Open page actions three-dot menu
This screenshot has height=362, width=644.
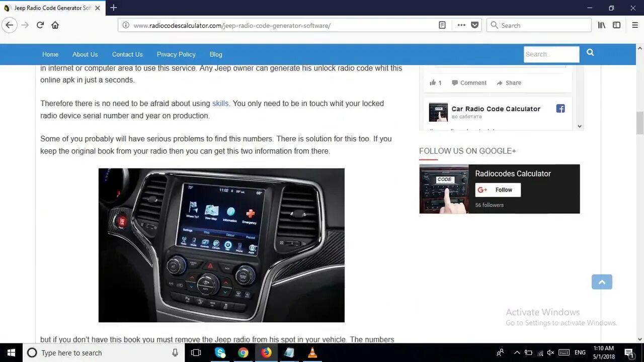click(461, 25)
